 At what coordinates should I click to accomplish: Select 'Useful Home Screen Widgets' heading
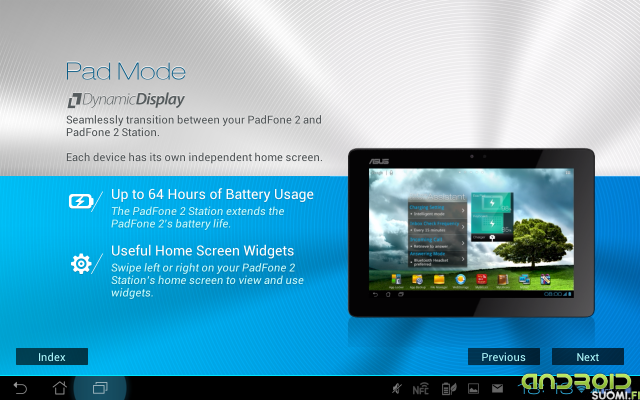pyautogui.click(x=202, y=251)
